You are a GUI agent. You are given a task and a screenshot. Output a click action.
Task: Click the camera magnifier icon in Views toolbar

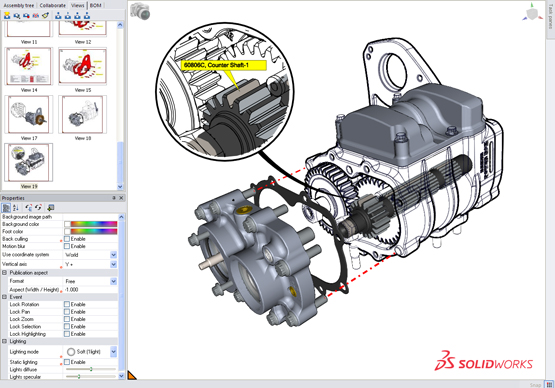(17, 16)
